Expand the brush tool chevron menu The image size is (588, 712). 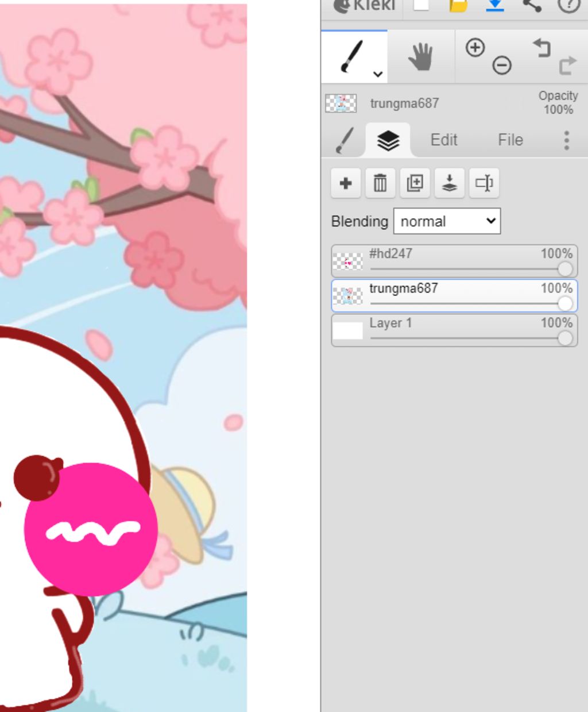tap(377, 74)
